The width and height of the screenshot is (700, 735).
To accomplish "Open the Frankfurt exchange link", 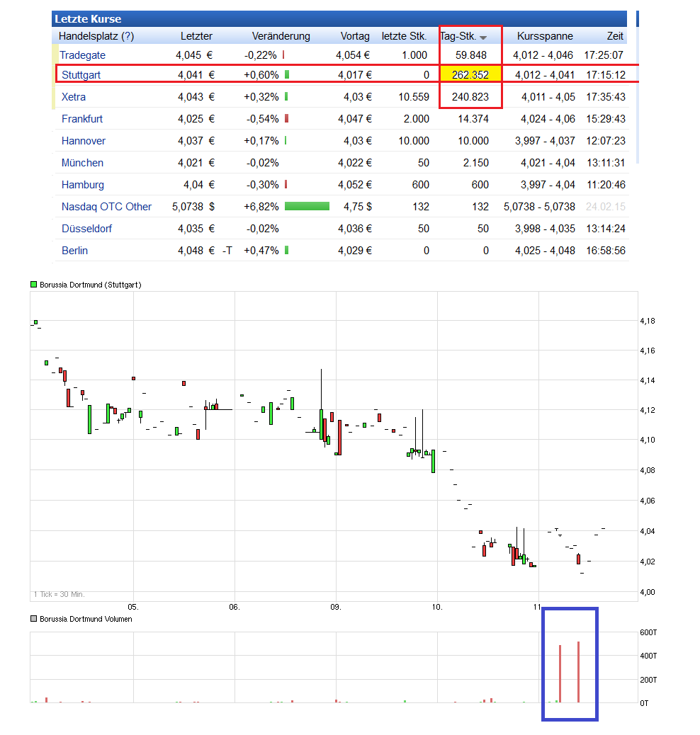I will pos(82,119).
